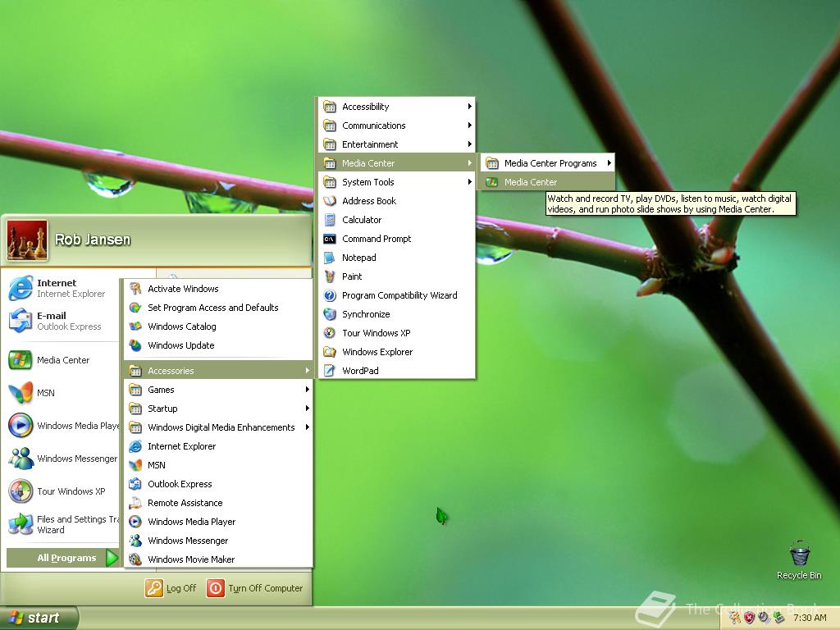Open Windows Catalog
The width and height of the screenshot is (840, 630).
218,326
